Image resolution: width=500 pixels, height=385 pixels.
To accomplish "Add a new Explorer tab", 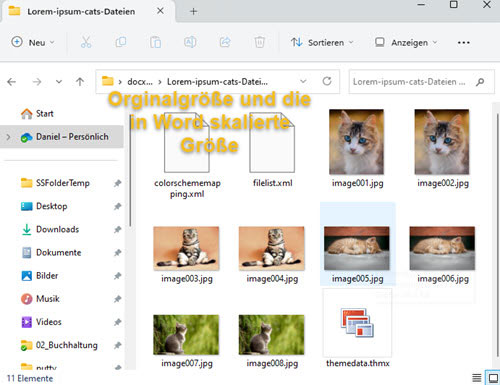I will coord(193,11).
